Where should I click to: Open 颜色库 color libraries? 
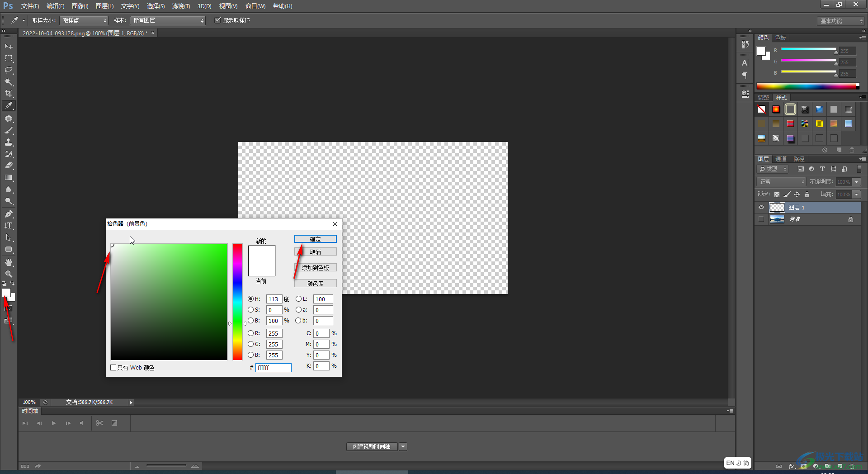[x=315, y=284]
